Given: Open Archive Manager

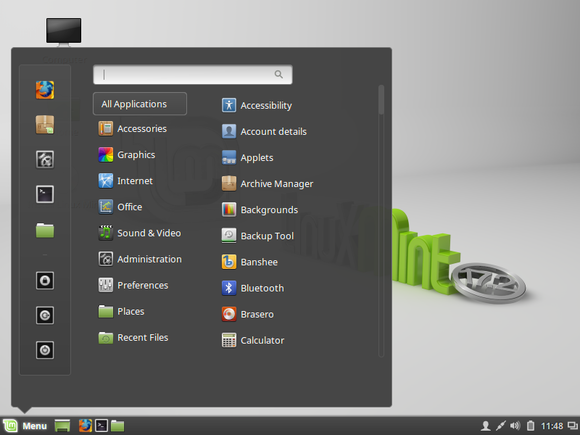Looking at the screenshot, I should (267, 183).
